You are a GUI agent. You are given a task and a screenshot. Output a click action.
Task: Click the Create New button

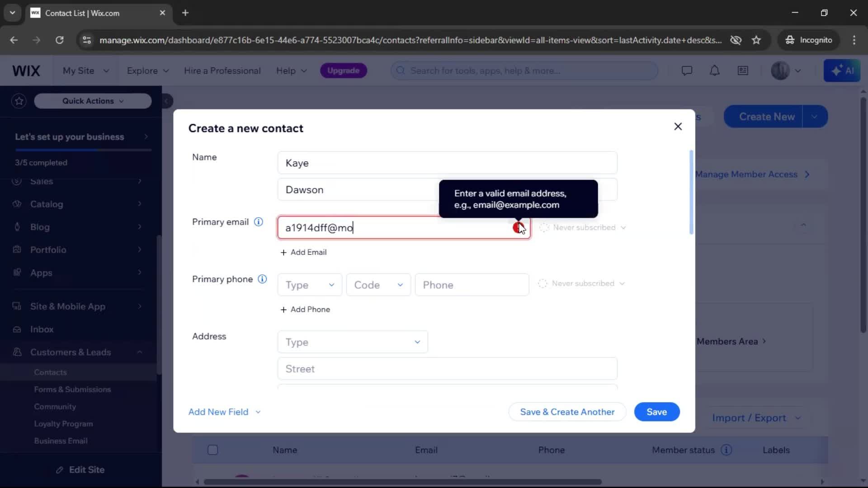point(764,117)
